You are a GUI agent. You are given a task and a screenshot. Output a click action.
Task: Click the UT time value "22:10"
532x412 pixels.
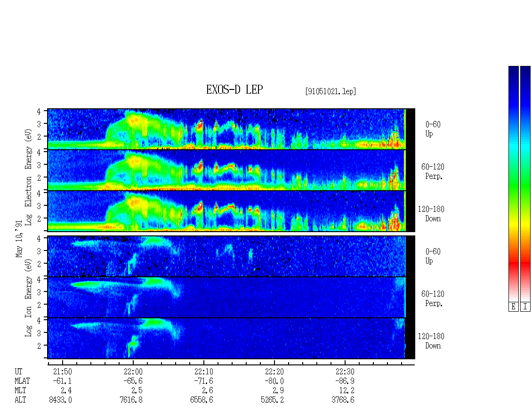pos(203,372)
